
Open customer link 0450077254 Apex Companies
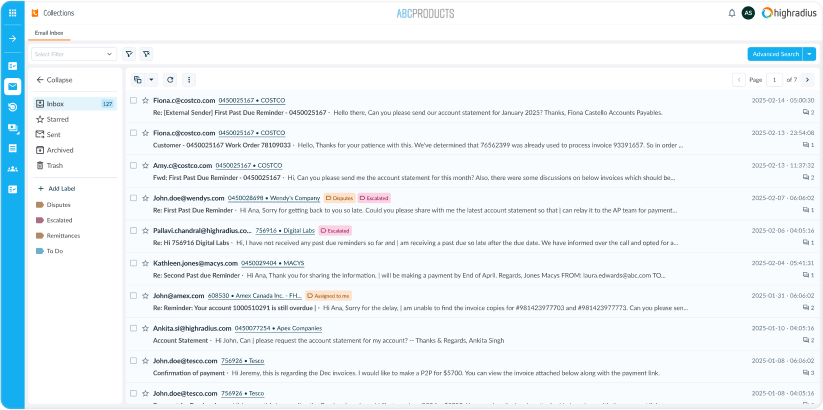[x=278, y=328]
